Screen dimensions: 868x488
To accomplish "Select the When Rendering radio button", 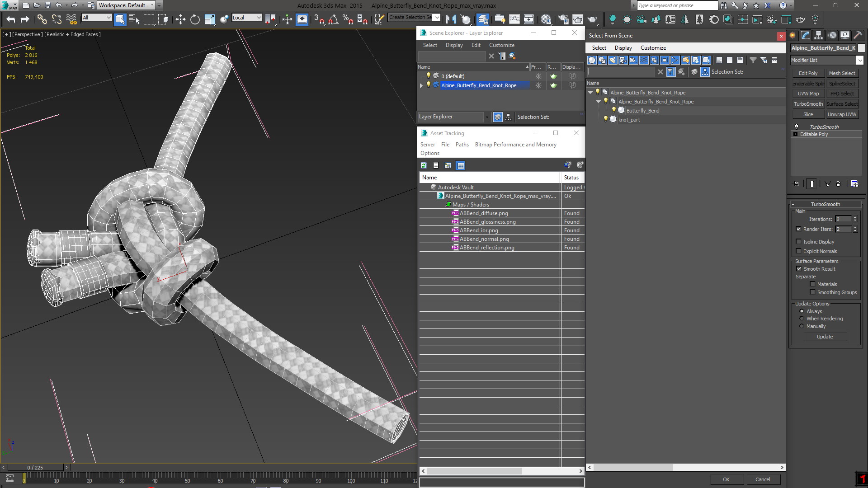I will (x=802, y=319).
